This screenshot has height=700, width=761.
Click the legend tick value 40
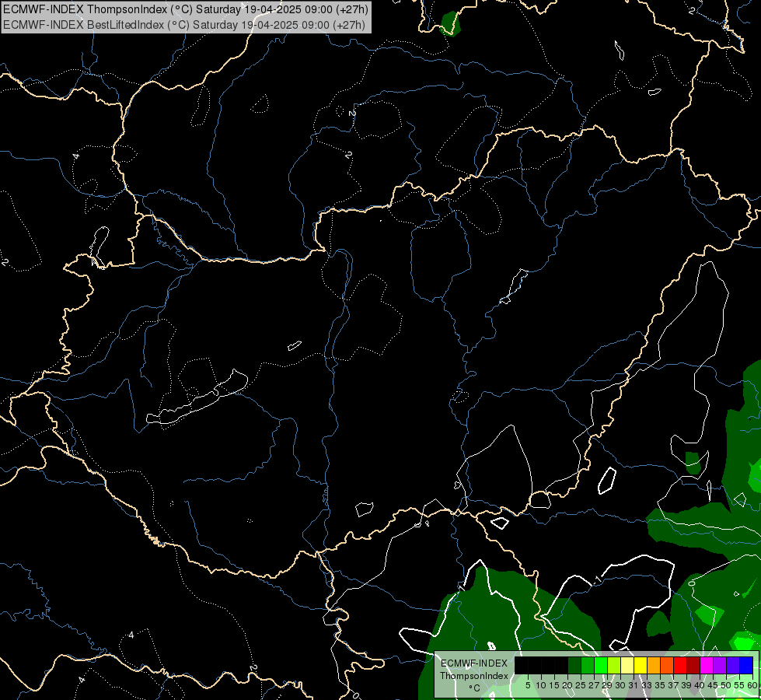click(700, 685)
